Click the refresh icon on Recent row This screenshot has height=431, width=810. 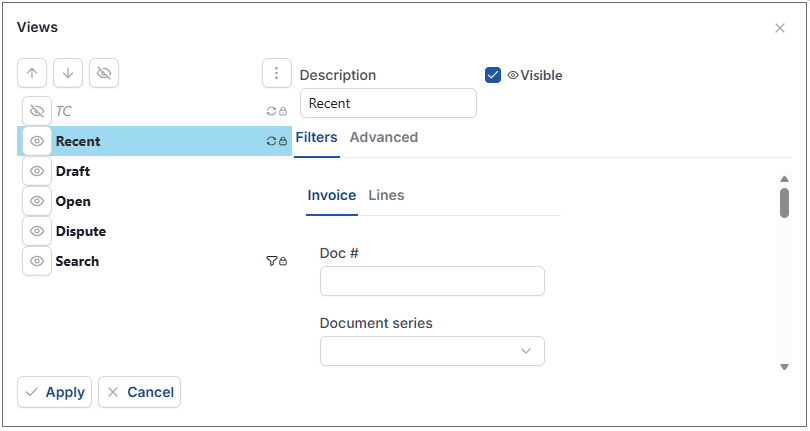271,141
